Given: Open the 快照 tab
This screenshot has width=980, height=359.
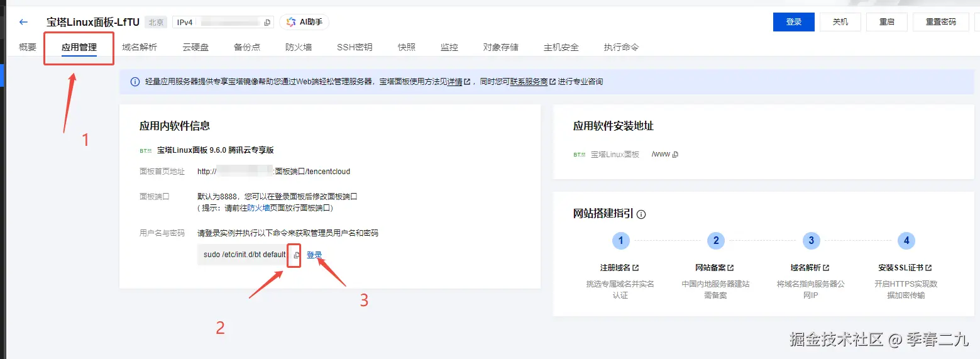Looking at the screenshot, I should click(x=407, y=47).
